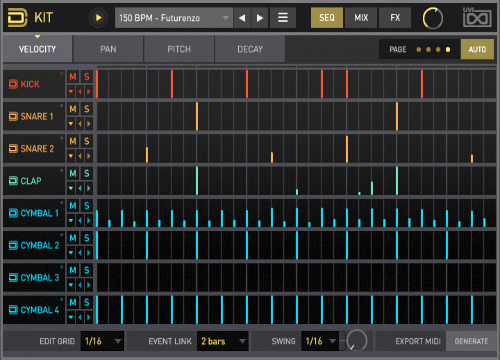500x360 pixels.
Task: Solo the KICK track
Action: tap(87, 77)
